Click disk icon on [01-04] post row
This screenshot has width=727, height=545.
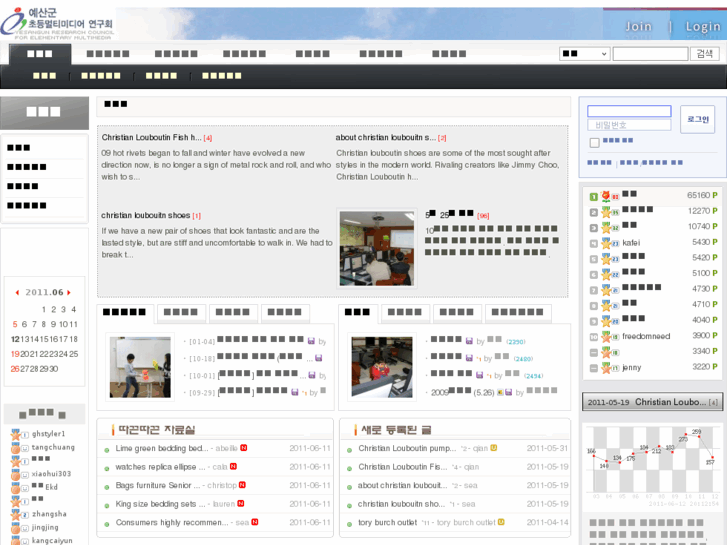pyautogui.click(x=311, y=341)
